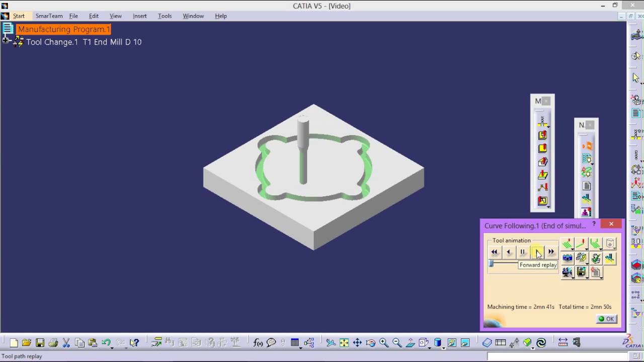This screenshot has height=362, width=644.
Task: Click the Forward replay button
Action: point(537,252)
